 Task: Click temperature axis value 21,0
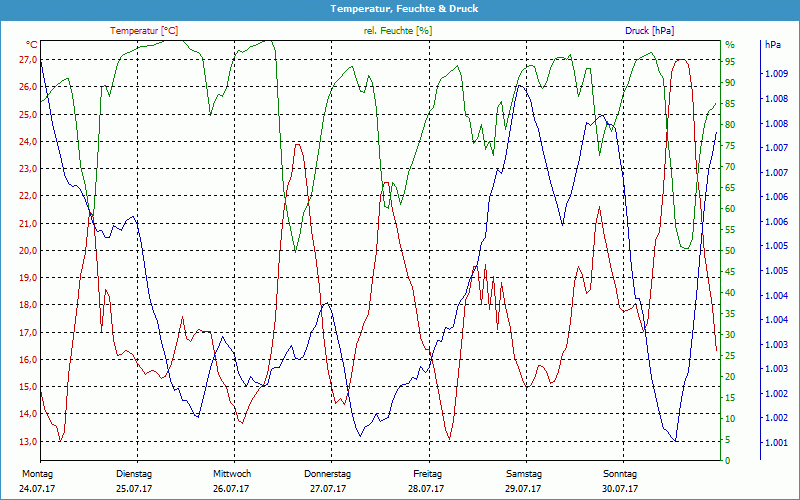(x=28, y=223)
